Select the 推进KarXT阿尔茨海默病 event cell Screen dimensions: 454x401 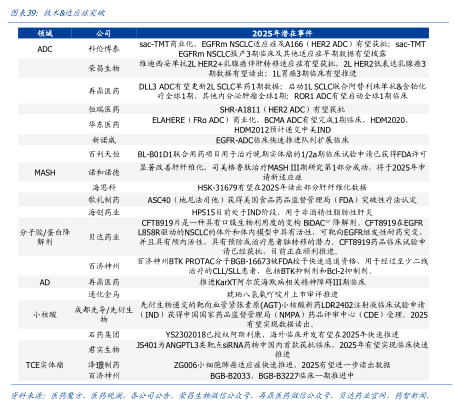click(282, 282)
